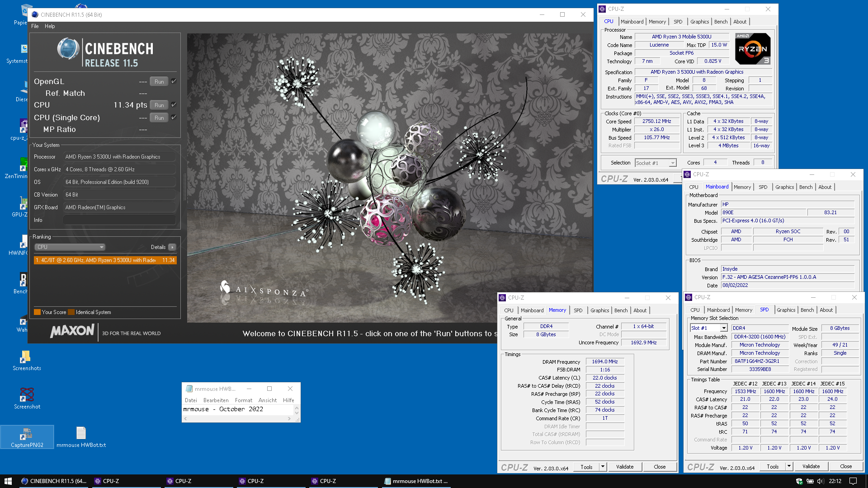The width and height of the screenshot is (868, 488).
Task: Open the Screenshots folder desktop icon
Action: click(x=26, y=361)
